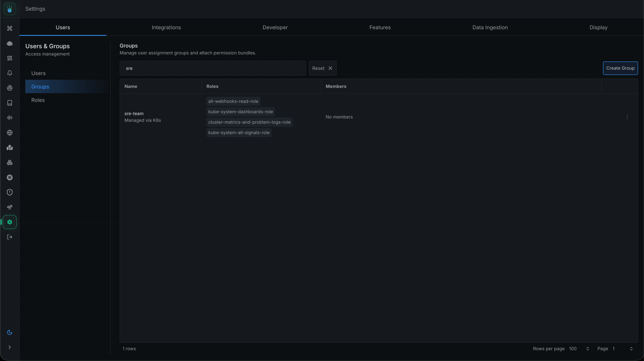Select Roles in the Users & Groups menu

(67, 100)
